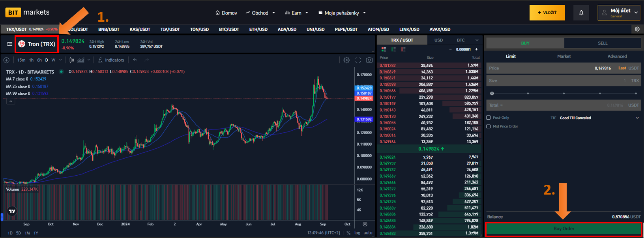Toggle fullscreen chart mode

(x=358, y=60)
